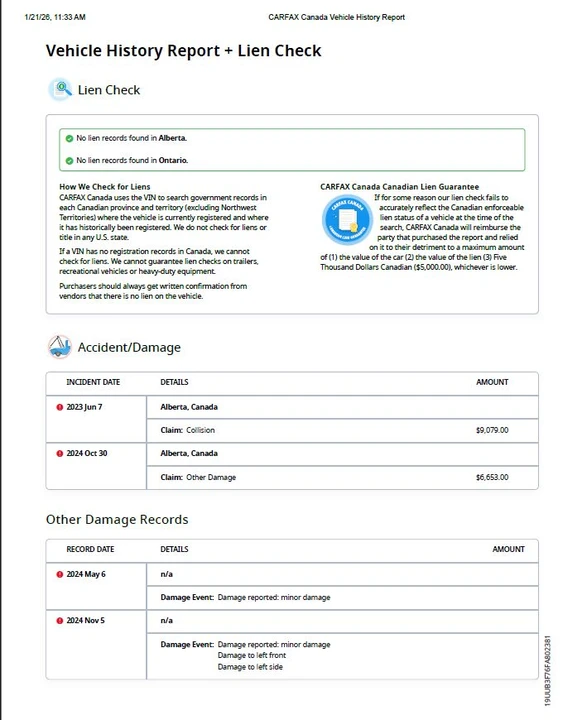Viewport: 582px width, 720px height.
Task: Click the n/a detail in 2024 May 6 row
Action: point(167,574)
